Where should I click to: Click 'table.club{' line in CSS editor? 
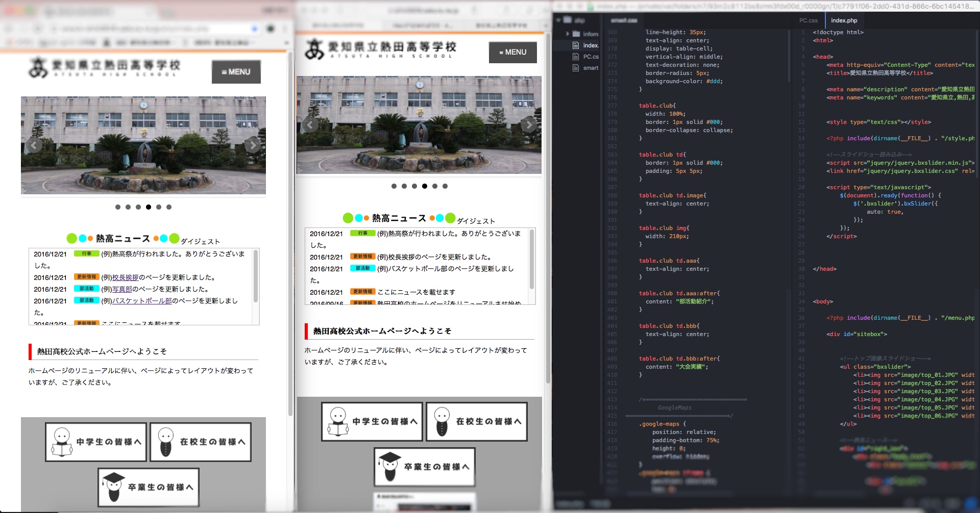click(x=657, y=106)
